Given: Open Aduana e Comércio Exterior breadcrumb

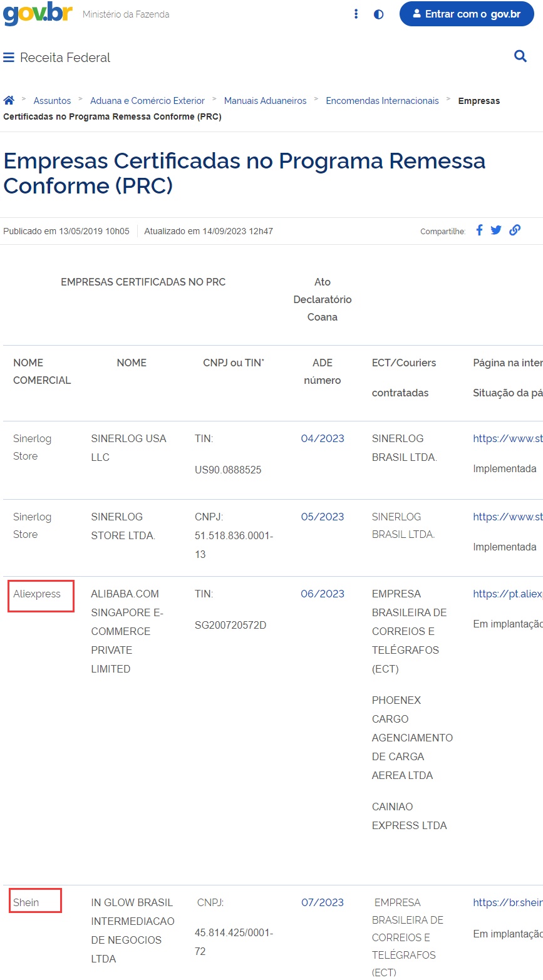Looking at the screenshot, I should click(x=147, y=101).
